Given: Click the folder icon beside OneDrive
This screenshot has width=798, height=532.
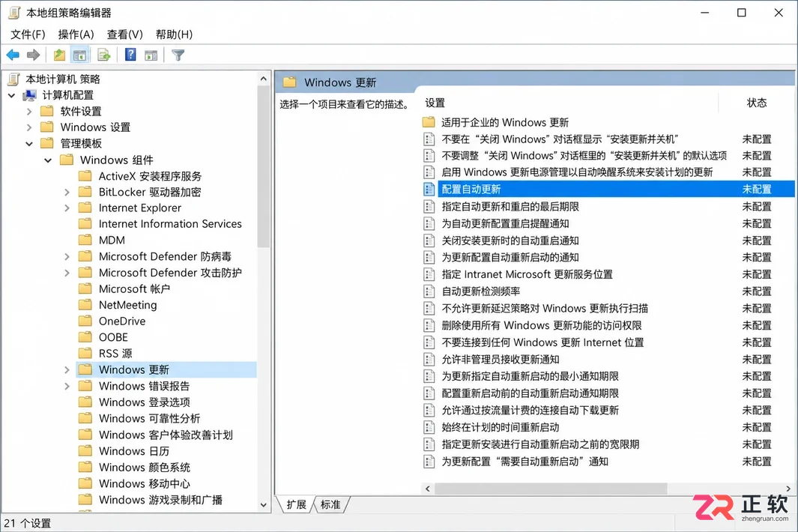Looking at the screenshot, I should pyautogui.click(x=85, y=321).
